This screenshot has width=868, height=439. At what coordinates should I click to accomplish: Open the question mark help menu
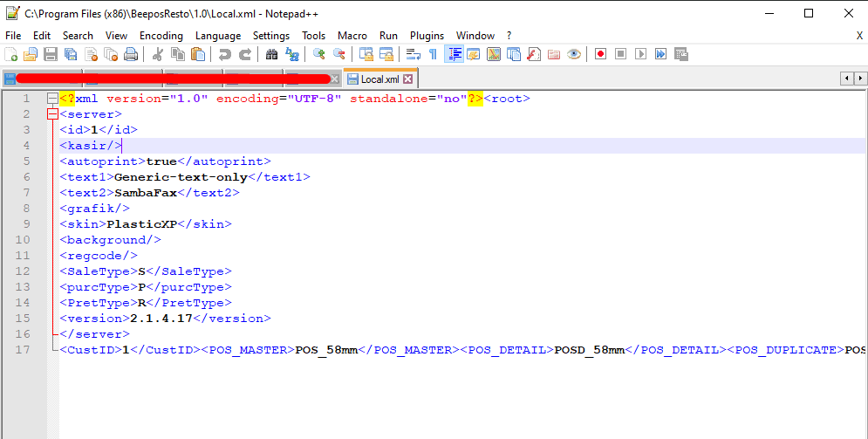[509, 36]
